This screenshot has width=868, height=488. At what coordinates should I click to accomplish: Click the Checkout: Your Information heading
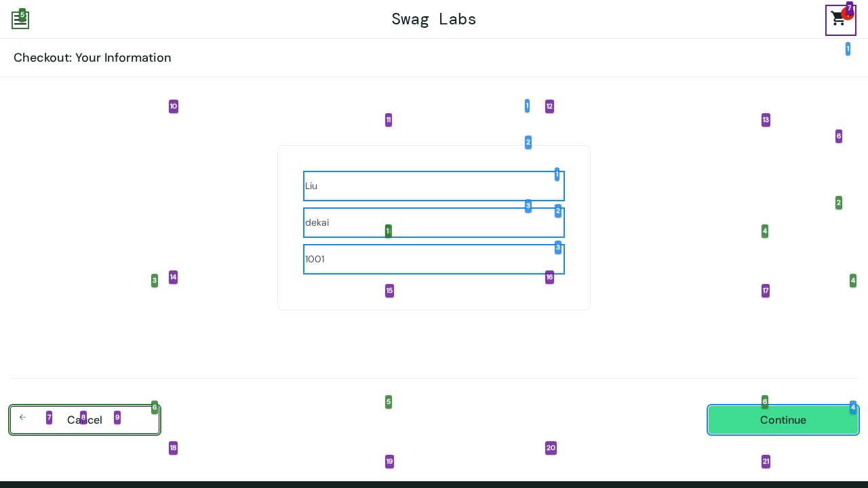point(92,58)
